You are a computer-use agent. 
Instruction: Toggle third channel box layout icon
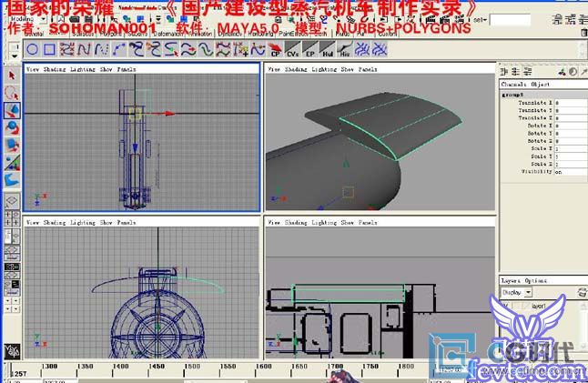click(528, 71)
